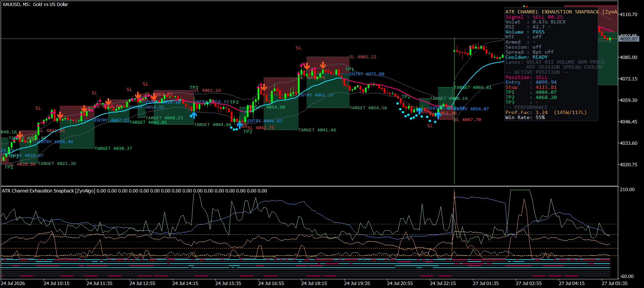Screen dimensions: 644x288
Task: Select the "TARGET 4048.53" chart label
Action: pos(164,118)
